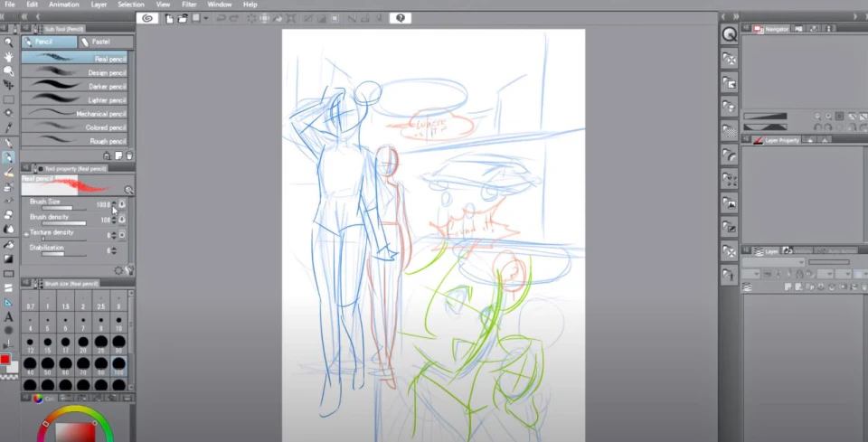Image resolution: width=868 pixels, height=442 pixels.
Task: Open the Layer panel tab
Action: point(766,251)
